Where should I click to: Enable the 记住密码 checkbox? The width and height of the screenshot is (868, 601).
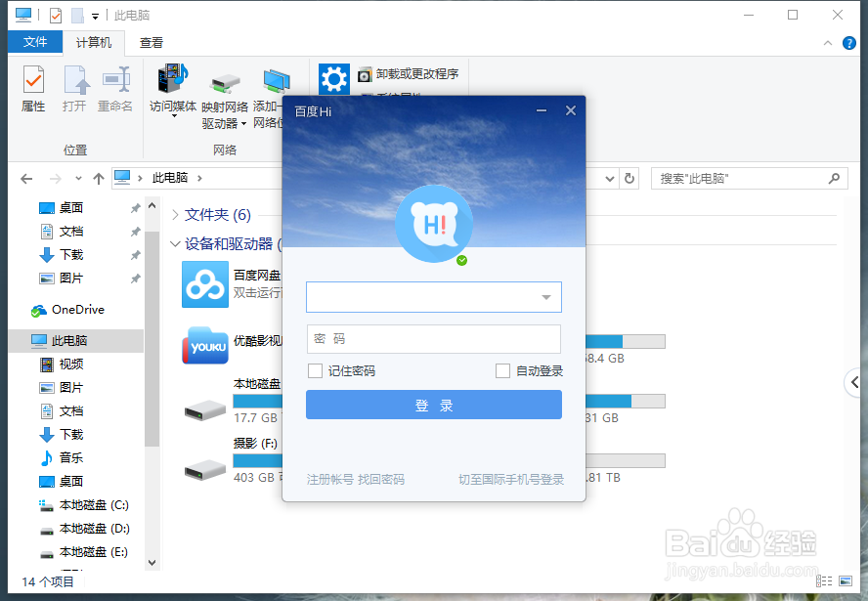point(313,370)
